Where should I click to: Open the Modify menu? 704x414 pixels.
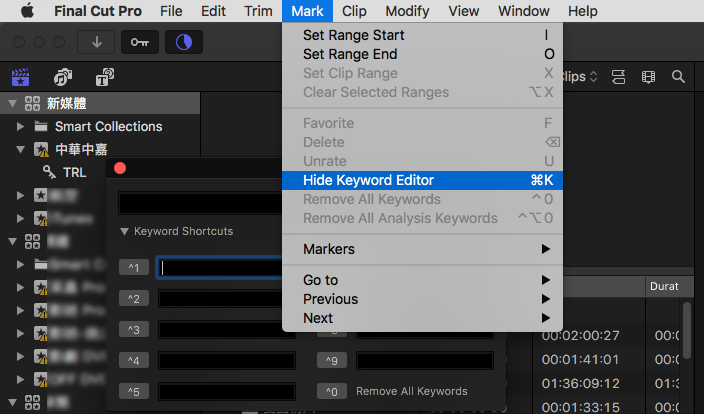click(x=407, y=11)
